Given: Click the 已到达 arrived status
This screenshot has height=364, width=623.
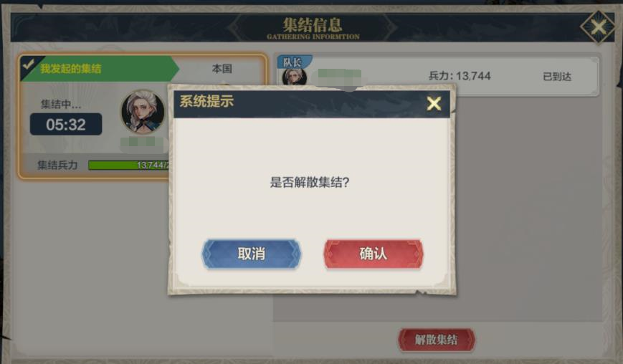Looking at the screenshot, I should click(557, 77).
